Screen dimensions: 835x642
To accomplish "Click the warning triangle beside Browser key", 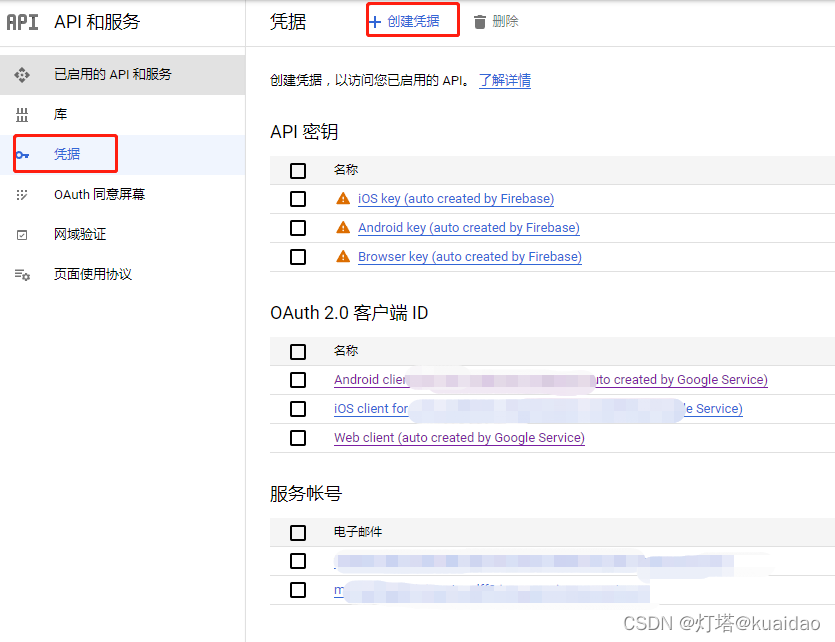I will coord(343,256).
